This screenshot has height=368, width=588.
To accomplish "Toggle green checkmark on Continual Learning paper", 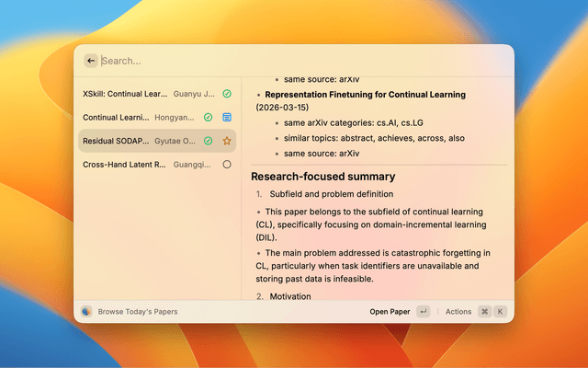I will [209, 117].
